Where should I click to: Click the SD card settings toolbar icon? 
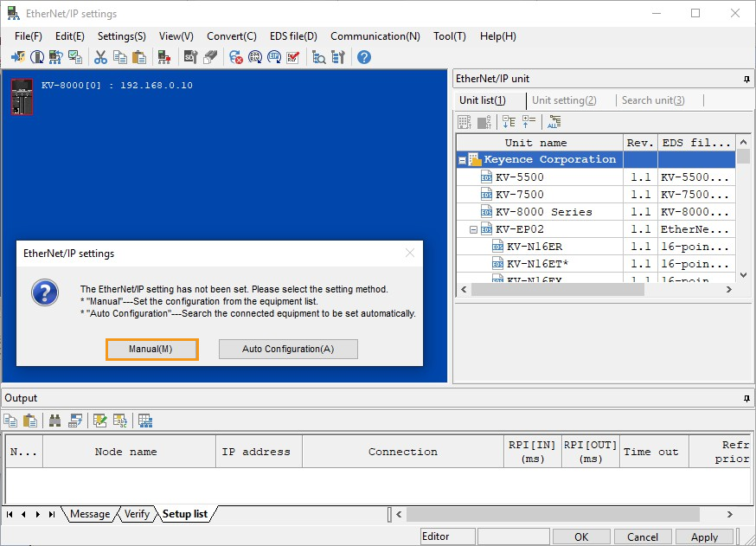click(x=190, y=57)
